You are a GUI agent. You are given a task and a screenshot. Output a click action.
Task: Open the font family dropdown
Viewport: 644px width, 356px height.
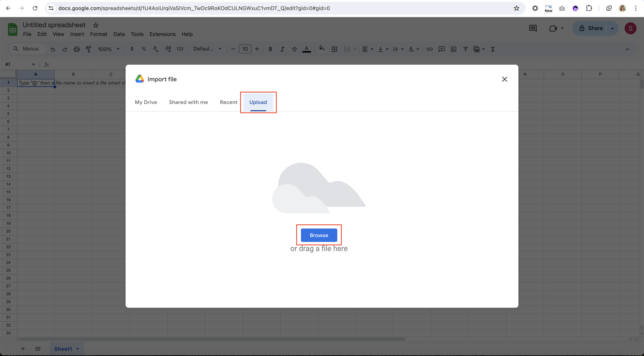(x=207, y=49)
